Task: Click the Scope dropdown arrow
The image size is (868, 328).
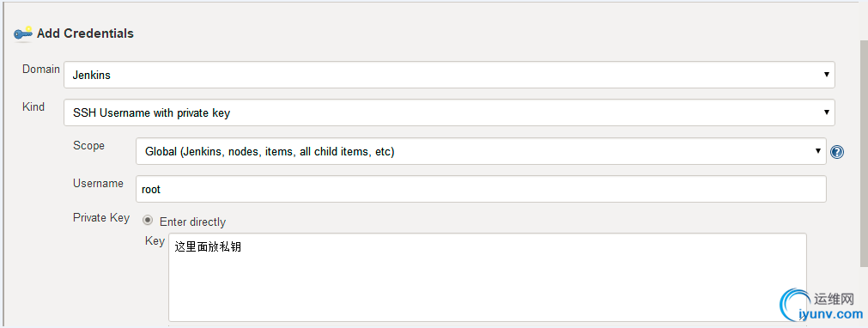Action: [x=817, y=151]
